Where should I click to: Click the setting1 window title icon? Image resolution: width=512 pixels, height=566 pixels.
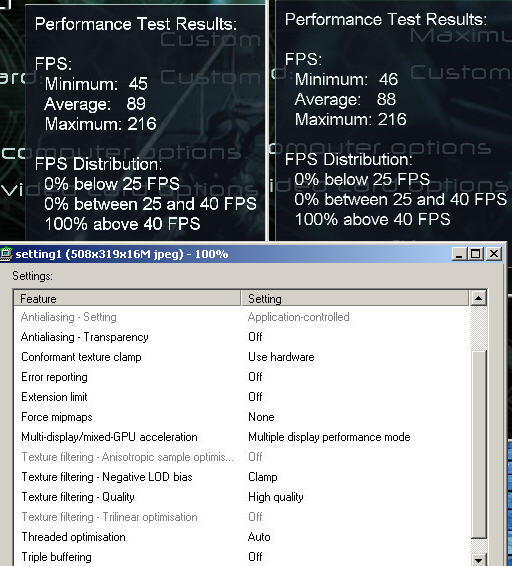pyautogui.click(x=6, y=254)
